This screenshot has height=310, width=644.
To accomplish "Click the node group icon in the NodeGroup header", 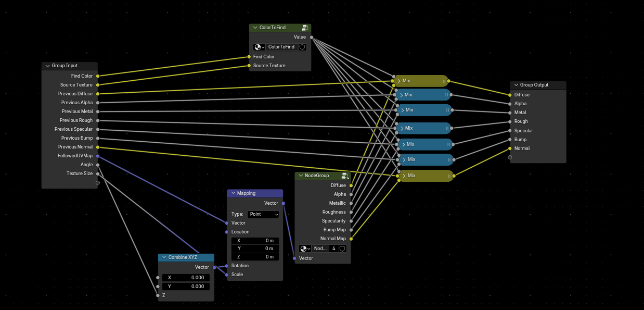I will [x=345, y=176].
